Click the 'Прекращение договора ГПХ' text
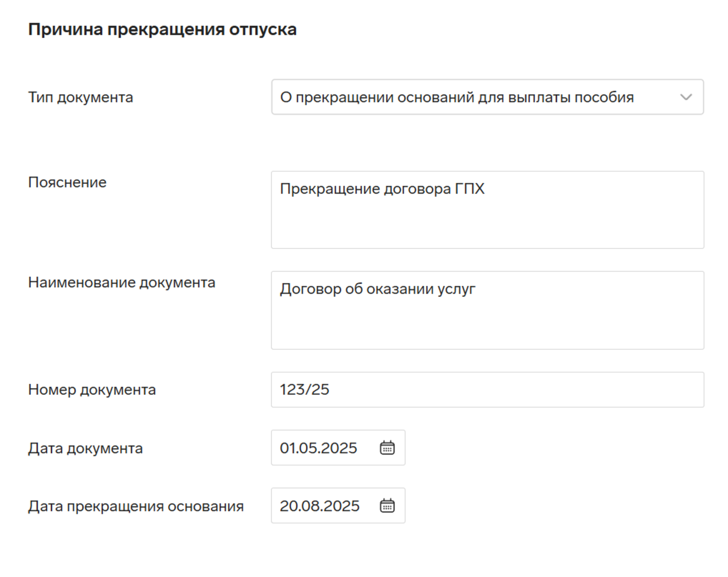This screenshot has height=577, width=728. coord(382,189)
